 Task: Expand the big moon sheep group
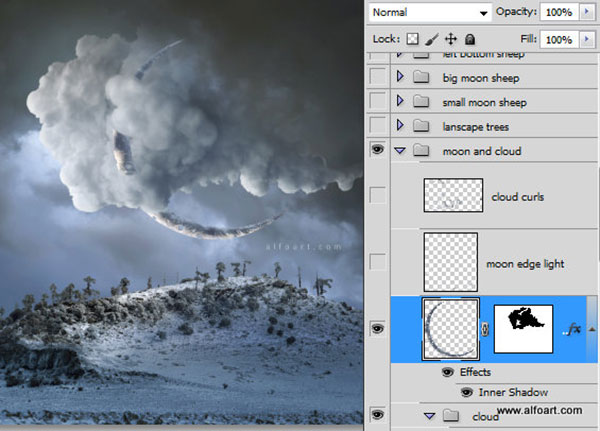click(400, 76)
